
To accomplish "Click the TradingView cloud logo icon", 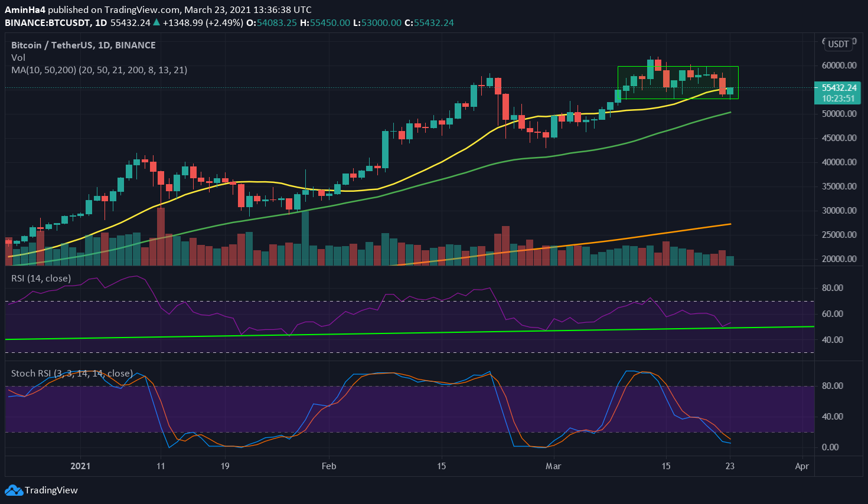I will pyautogui.click(x=14, y=490).
